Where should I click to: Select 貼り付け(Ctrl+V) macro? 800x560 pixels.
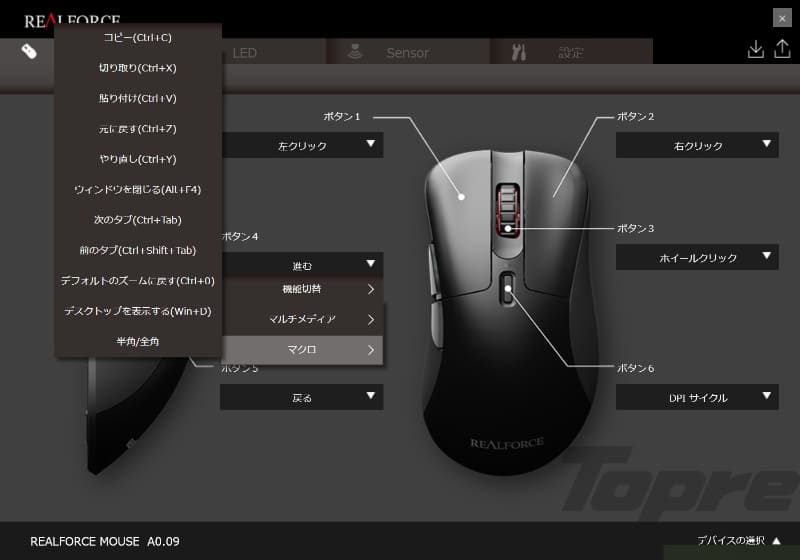tap(138, 98)
